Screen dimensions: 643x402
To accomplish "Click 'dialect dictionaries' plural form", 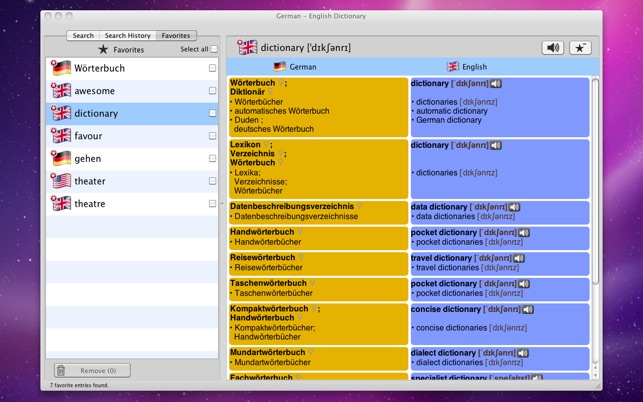I will (x=449, y=363).
